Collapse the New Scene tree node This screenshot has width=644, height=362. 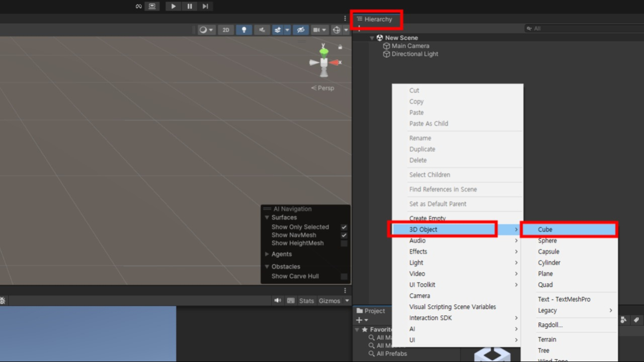click(372, 38)
